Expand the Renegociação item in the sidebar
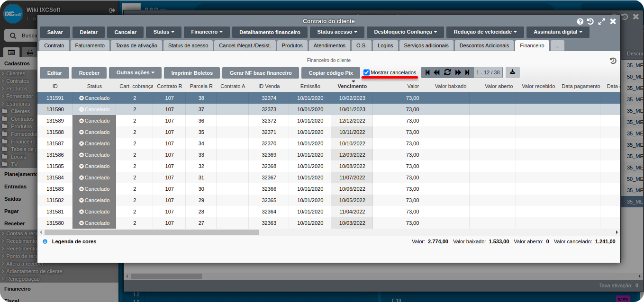This screenshot has height=302, width=644. pos(23,279)
